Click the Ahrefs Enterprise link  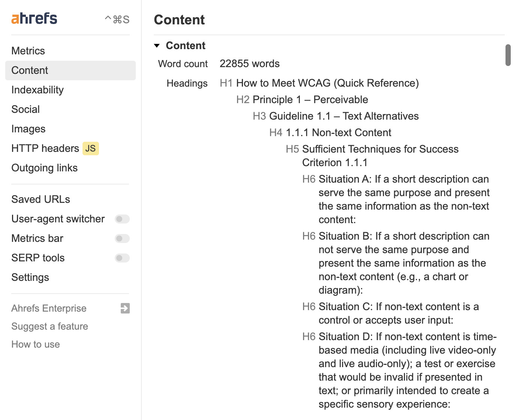coord(49,308)
